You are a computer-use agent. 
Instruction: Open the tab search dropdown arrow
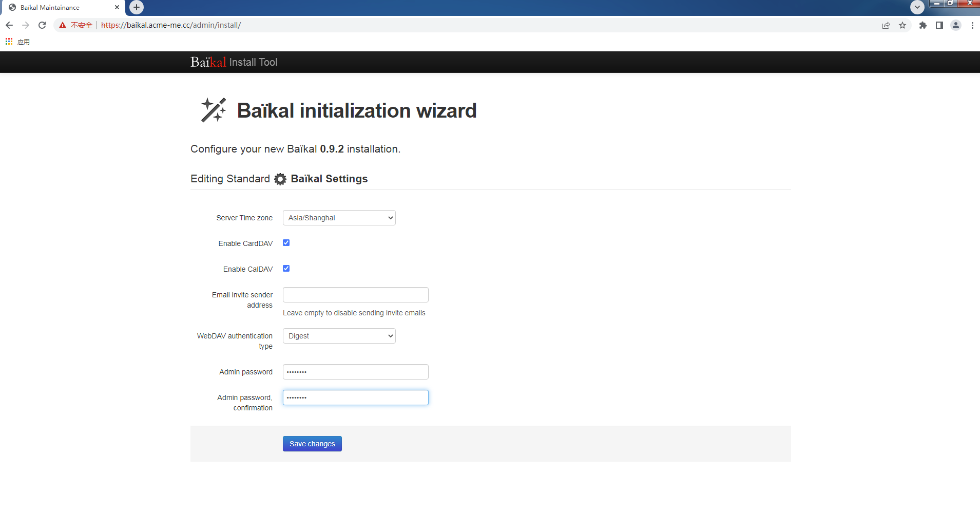pos(917,7)
